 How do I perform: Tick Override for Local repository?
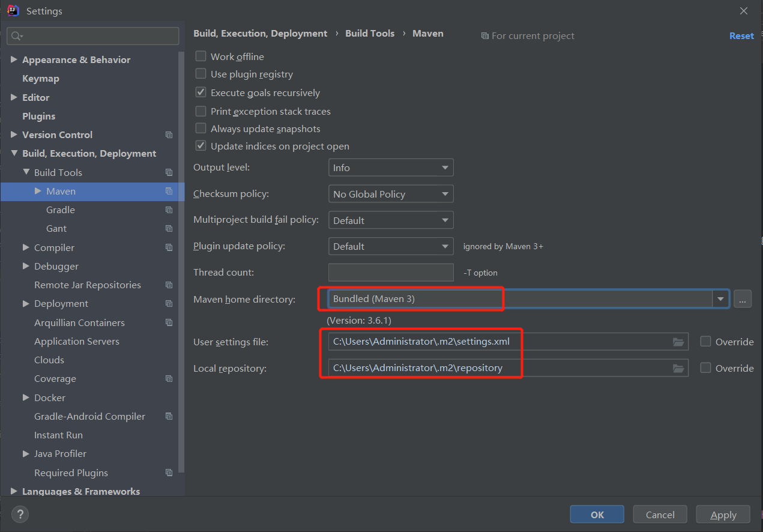tap(706, 368)
